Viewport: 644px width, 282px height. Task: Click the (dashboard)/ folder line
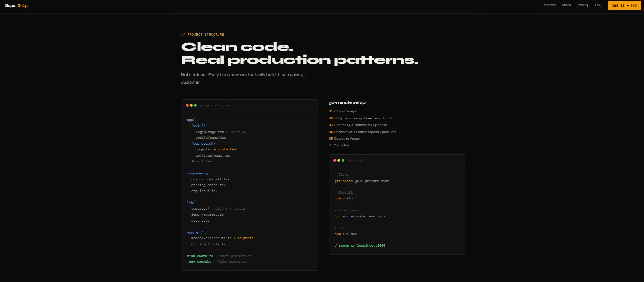coord(203,144)
